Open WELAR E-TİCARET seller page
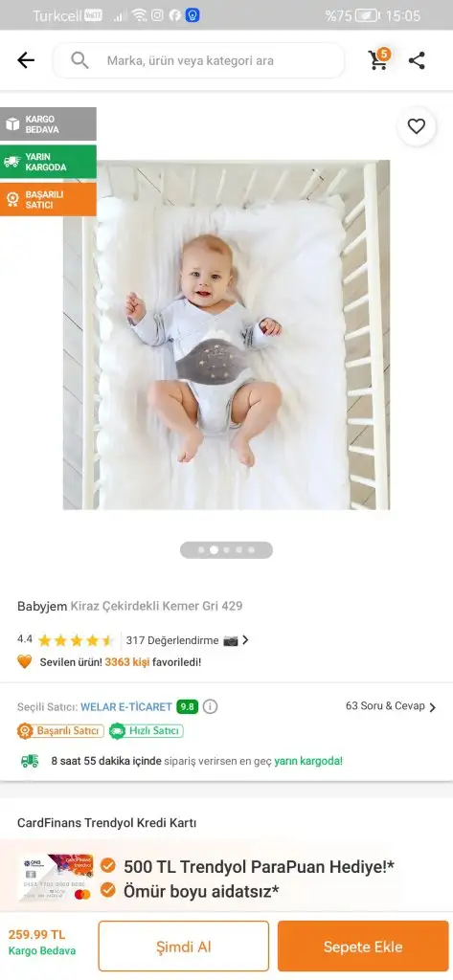The image size is (453, 980). [125, 707]
